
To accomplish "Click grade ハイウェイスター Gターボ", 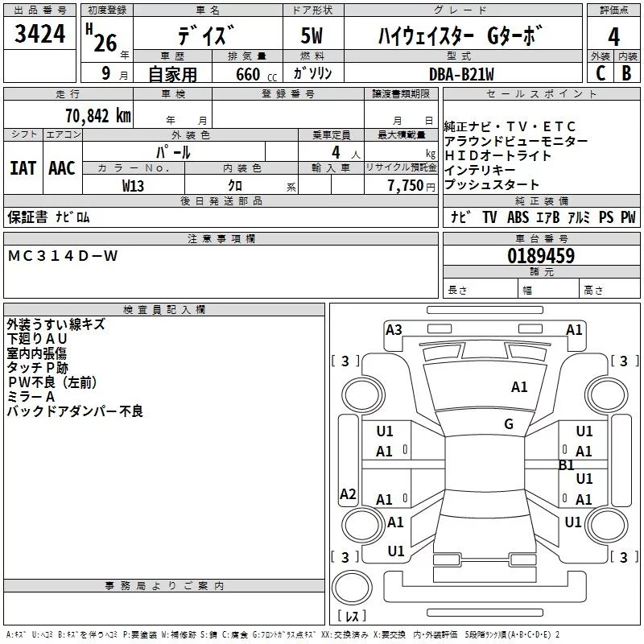I will (x=460, y=35).
